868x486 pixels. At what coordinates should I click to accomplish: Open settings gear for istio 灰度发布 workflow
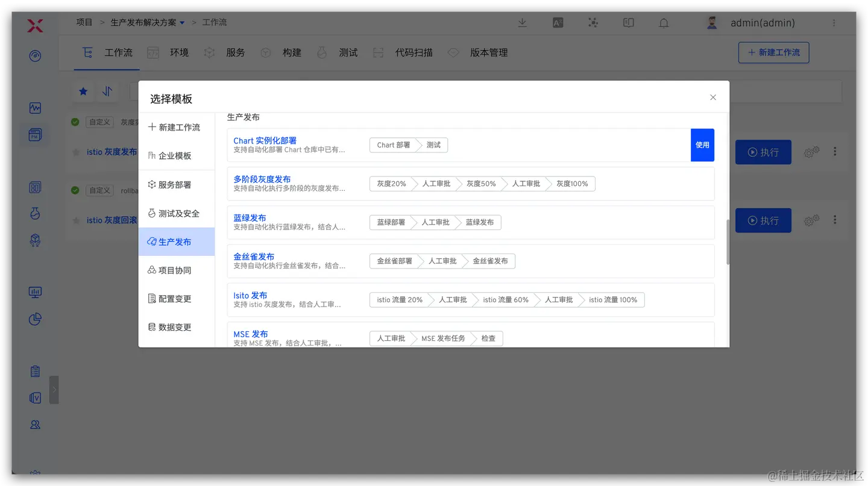point(811,152)
